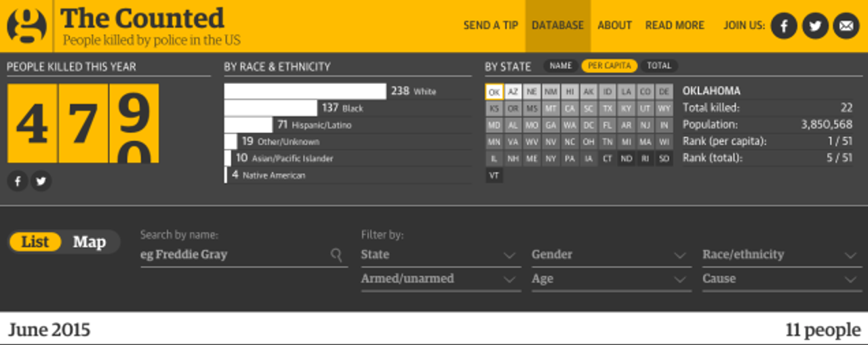This screenshot has height=345, width=868.
Task: Click the search magnifying glass icon
Action: pyautogui.click(x=336, y=254)
